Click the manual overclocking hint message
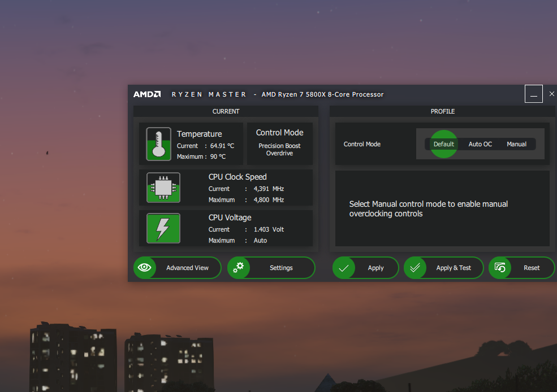557x392 pixels. point(428,209)
